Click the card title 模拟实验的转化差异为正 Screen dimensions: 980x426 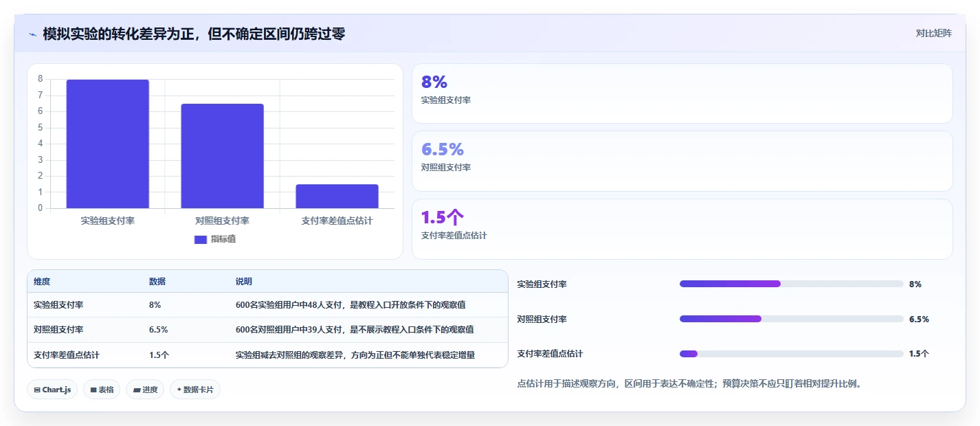[x=194, y=34]
